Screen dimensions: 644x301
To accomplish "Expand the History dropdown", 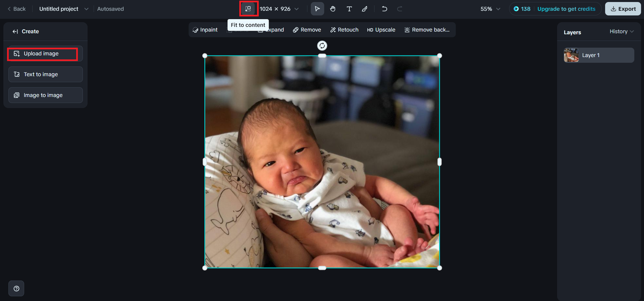I will [622, 31].
